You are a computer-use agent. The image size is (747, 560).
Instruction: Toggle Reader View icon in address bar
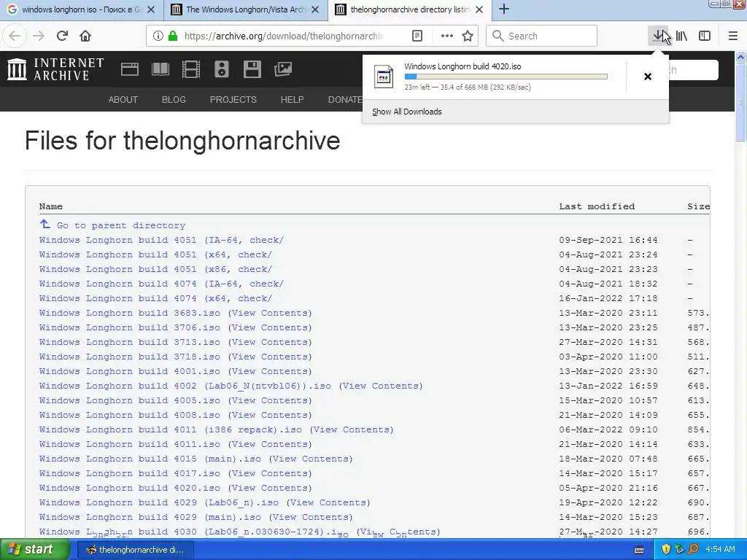(x=417, y=36)
